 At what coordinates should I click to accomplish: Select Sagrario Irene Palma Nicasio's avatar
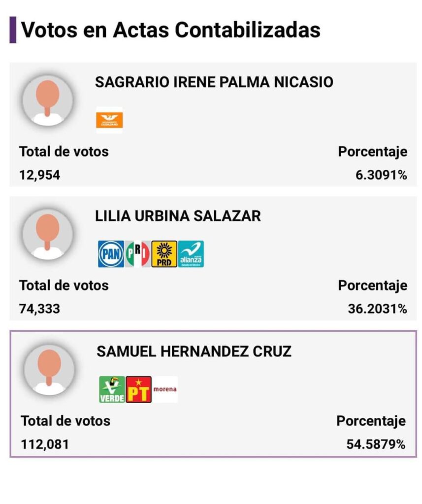(48, 100)
